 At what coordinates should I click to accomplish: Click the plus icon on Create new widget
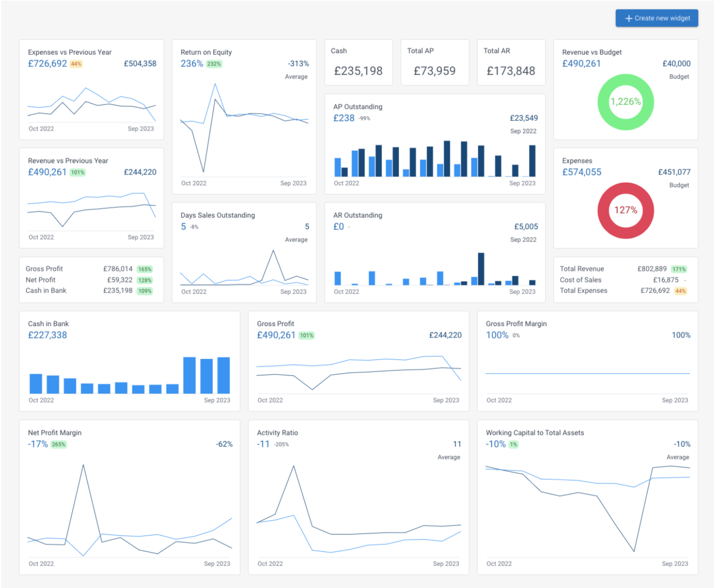tap(628, 18)
